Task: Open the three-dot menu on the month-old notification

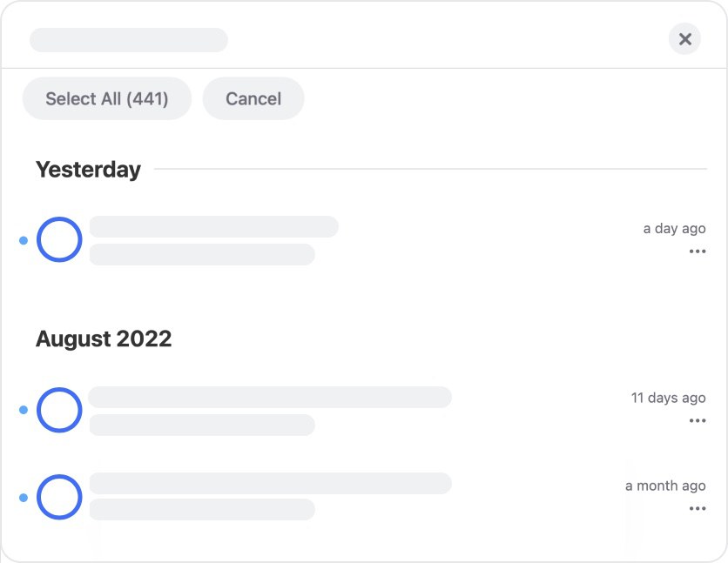Action: [x=698, y=508]
